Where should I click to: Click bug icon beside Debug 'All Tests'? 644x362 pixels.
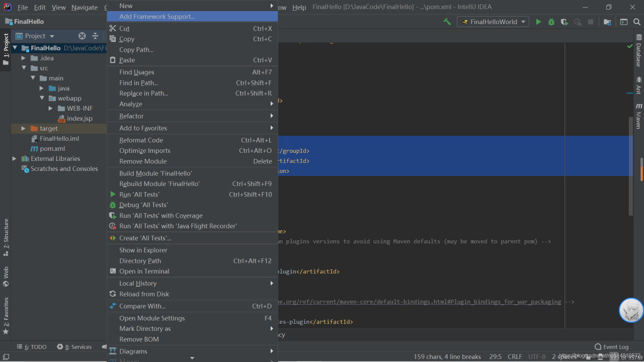click(x=113, y=205)
